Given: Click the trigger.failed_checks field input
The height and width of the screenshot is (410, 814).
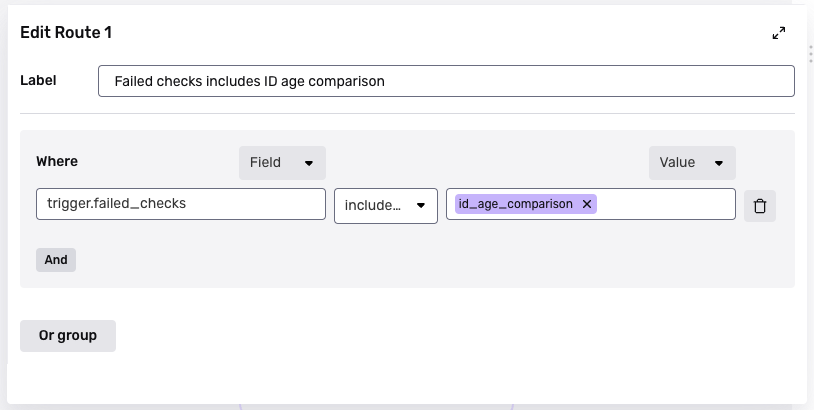Looking at the screenshot, I should (x=181, y=204).
